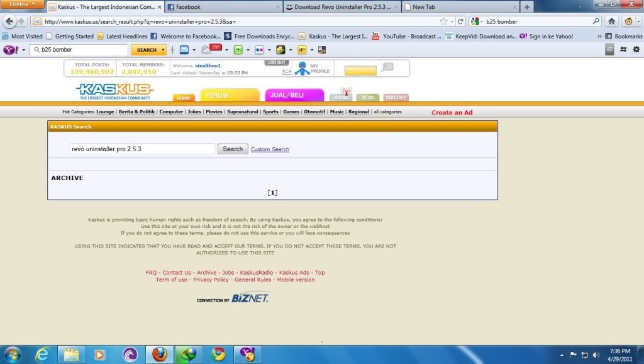
Task: Open the Most Visited bookmarks folder
Action: point(22,36)
